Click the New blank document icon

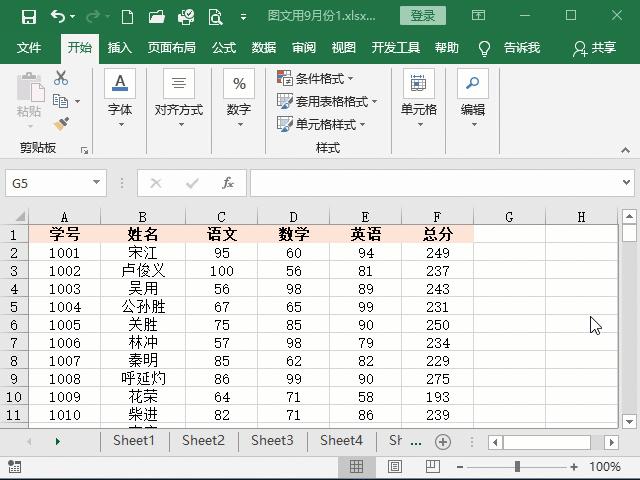click(127, 16)
